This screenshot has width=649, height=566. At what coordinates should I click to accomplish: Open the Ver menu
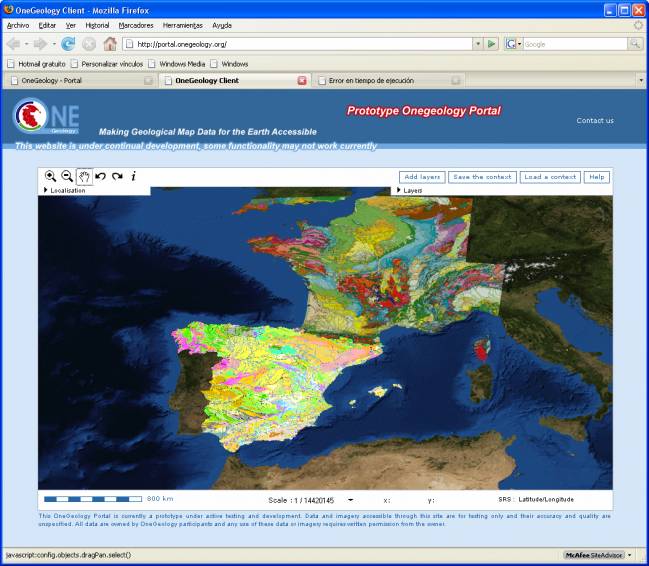(71, 25)
